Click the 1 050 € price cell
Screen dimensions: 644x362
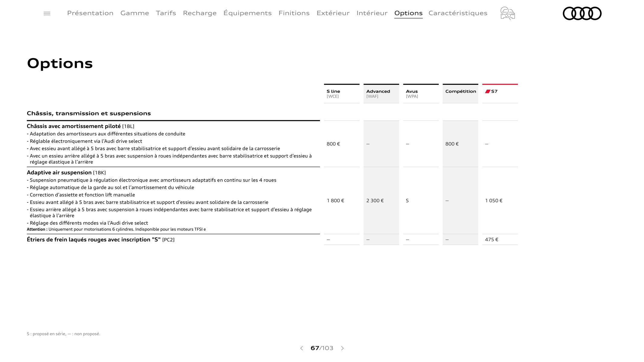[x=494, y=201]
